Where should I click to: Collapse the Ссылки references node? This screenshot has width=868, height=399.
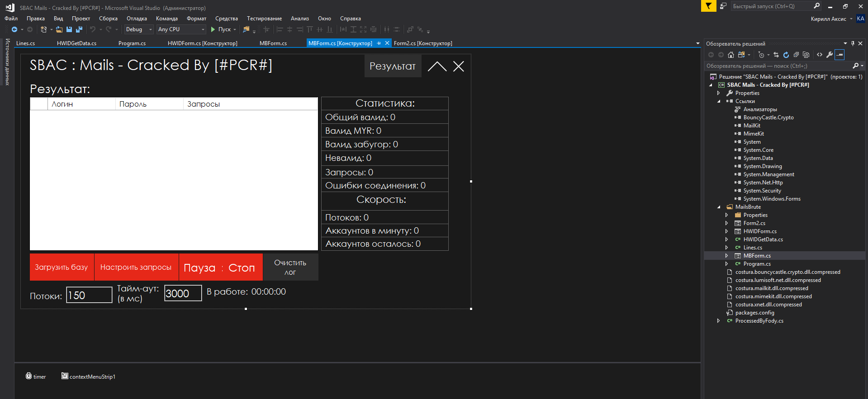tap(718, 101)
